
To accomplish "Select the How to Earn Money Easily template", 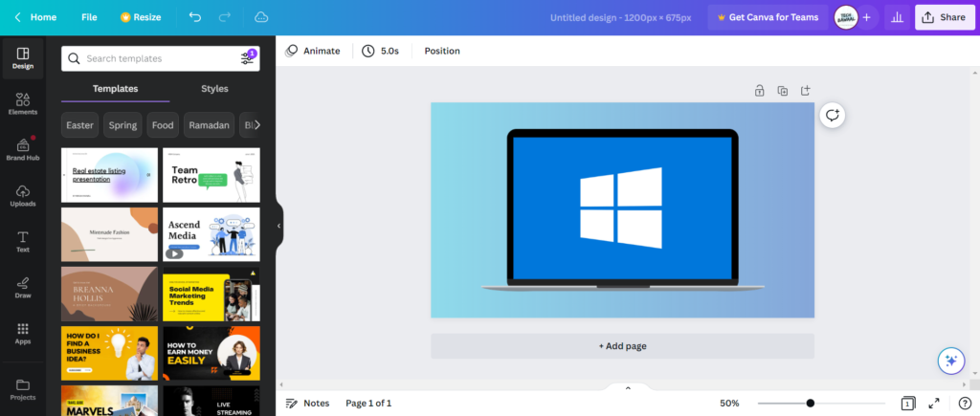I will [212, 354].
